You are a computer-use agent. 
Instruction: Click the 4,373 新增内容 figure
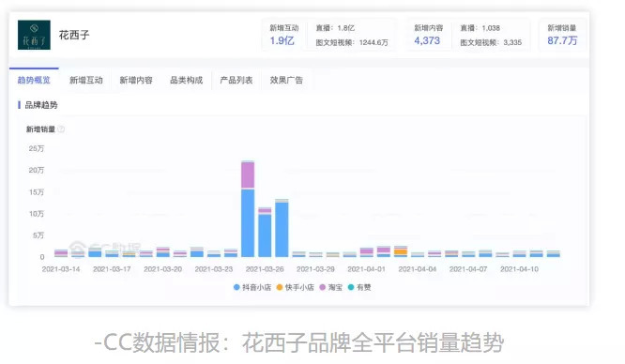point(427,40)
